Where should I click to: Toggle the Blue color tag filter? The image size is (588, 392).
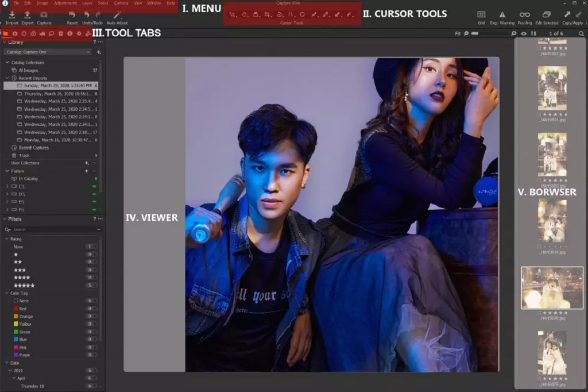91,340
